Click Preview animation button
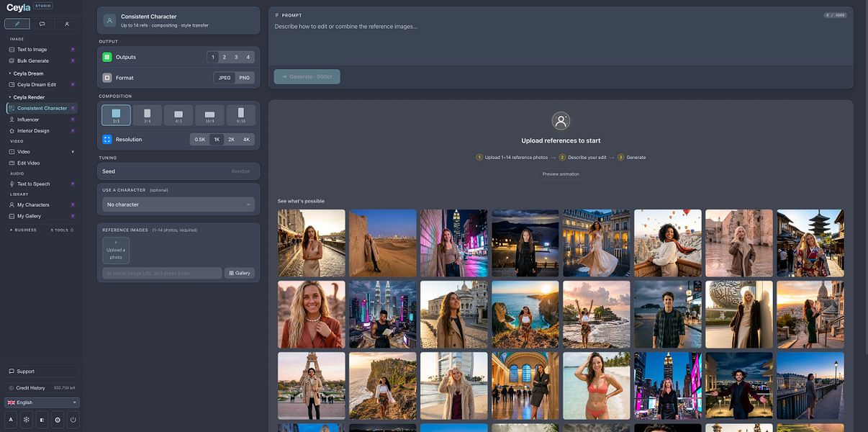Viewport: 868px width, 432px height. (561, 174)
